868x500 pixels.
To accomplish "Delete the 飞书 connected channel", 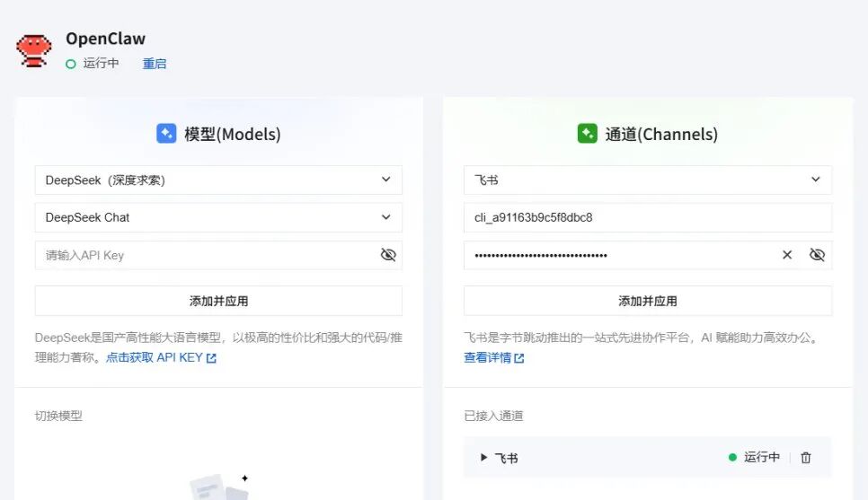I will point(806,458).
